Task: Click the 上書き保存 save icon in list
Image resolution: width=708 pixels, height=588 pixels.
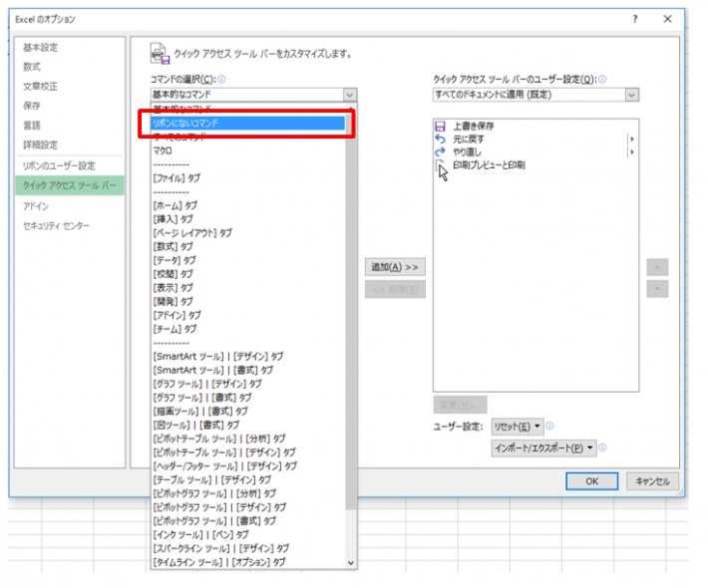Action: (440, 127)
